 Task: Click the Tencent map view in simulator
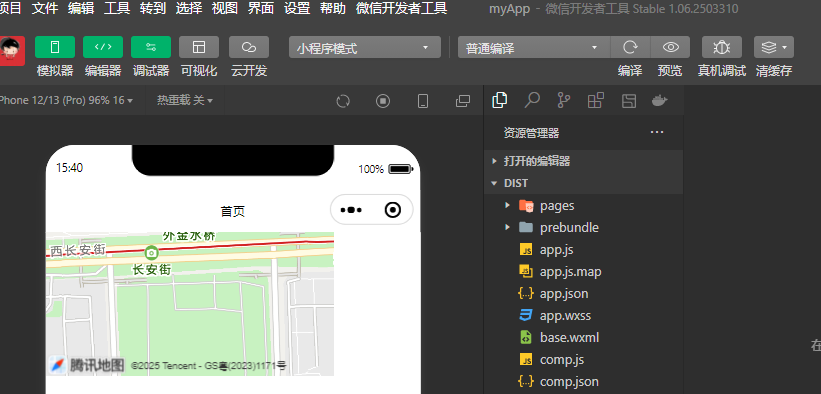[x=190, y=304]
